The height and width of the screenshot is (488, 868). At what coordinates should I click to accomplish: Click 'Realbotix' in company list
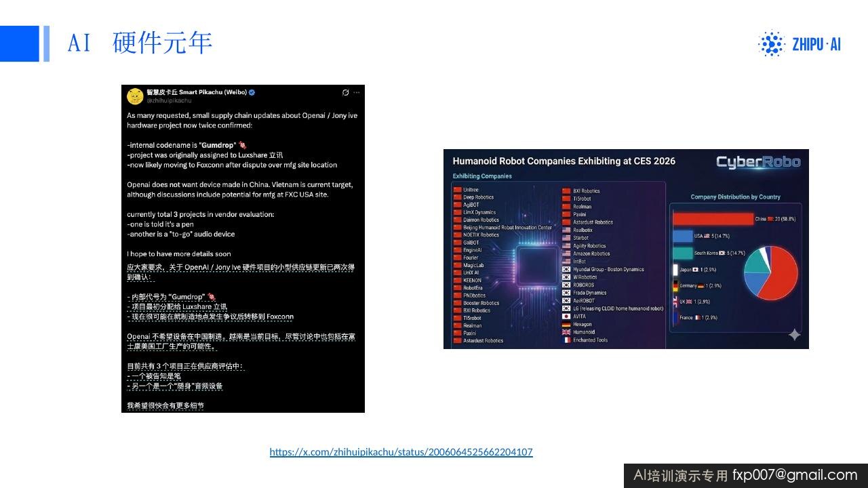point(583,230)
